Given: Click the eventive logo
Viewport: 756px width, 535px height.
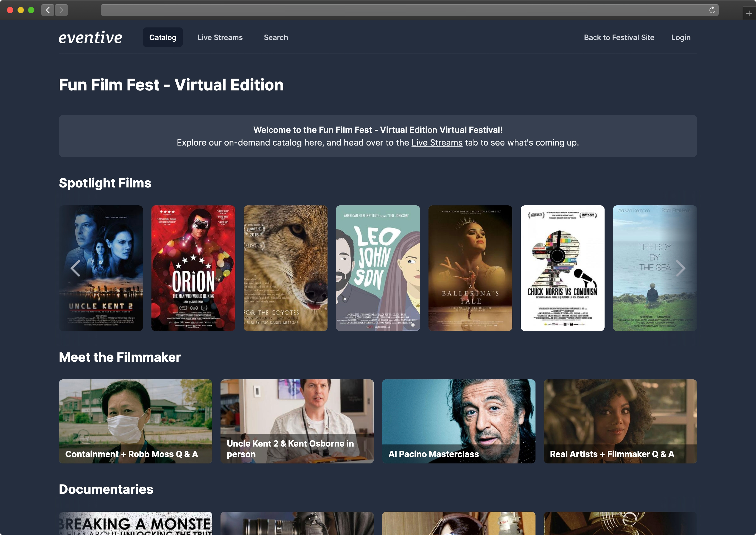Looking at the screenshot, I should 90,37.
